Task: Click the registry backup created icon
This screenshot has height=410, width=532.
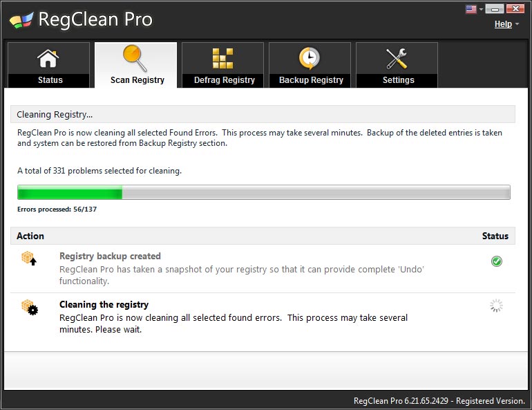Action: point(29,258)
